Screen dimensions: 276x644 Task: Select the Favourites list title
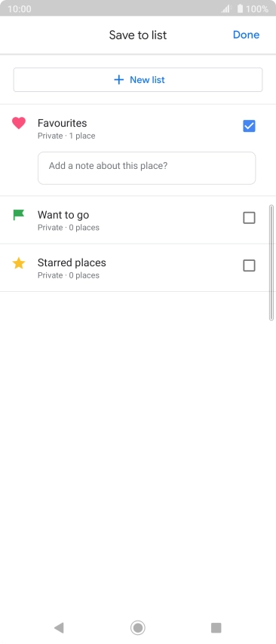[x=62, y=123]
